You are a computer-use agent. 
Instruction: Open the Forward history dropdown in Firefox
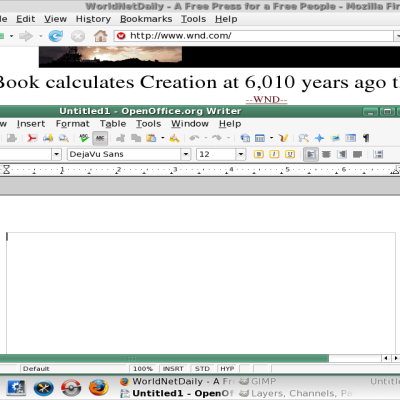tap(41, 36)
